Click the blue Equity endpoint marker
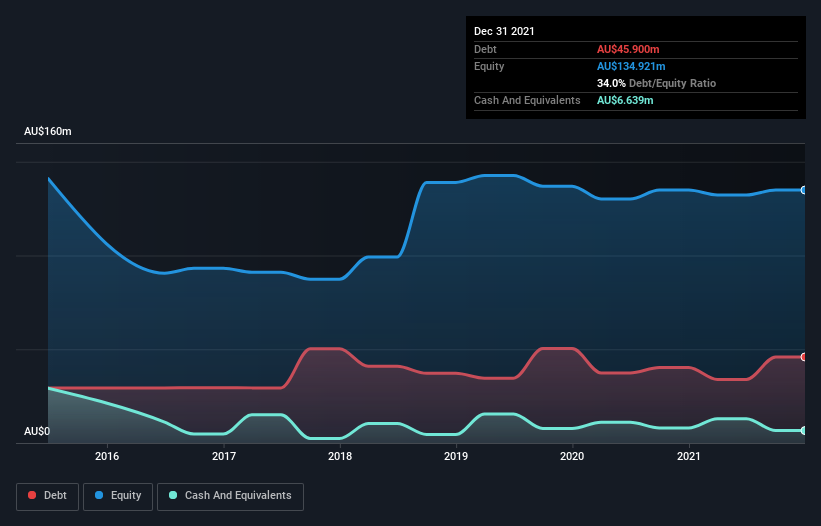Image resolution: width=821 pixels, height=526 pixels. coord(804,190)
